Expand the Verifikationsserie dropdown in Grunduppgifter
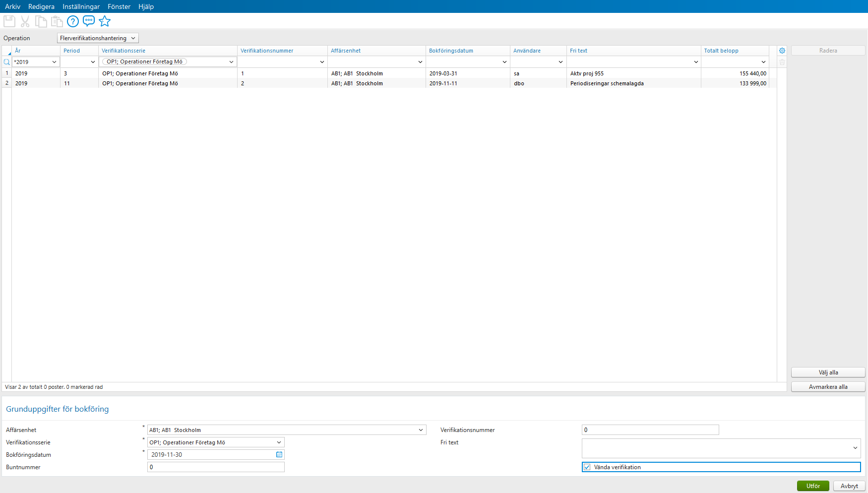This screenshot has height=493, width=868. pyautogui.click(x=278, y=442)
